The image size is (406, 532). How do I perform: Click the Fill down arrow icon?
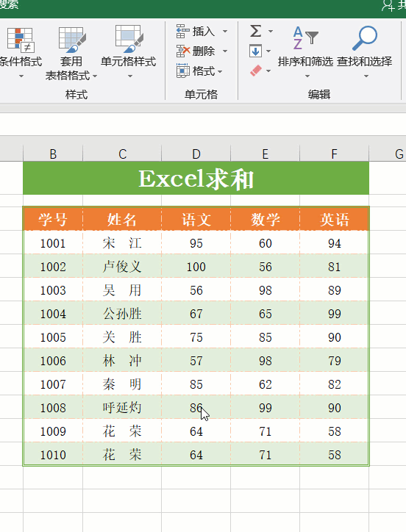(255, 51)
